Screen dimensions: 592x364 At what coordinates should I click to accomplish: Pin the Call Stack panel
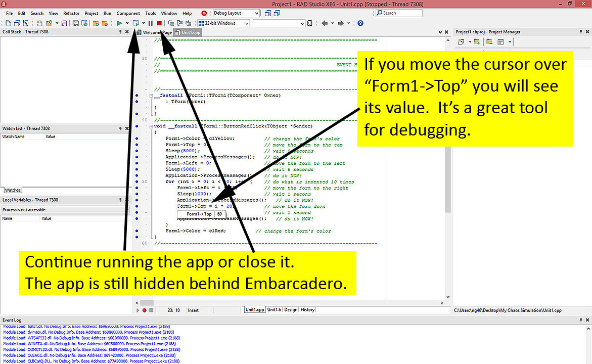click(x=120, y=32)
